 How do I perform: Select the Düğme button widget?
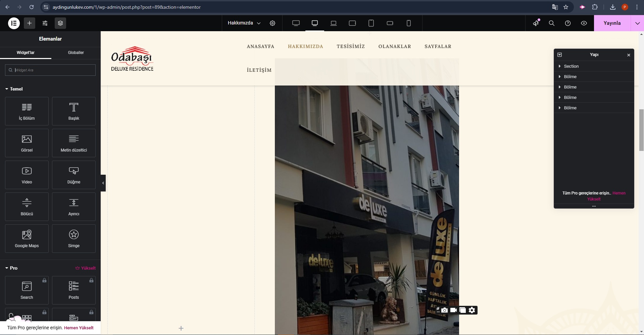click(x=74, y=175)
